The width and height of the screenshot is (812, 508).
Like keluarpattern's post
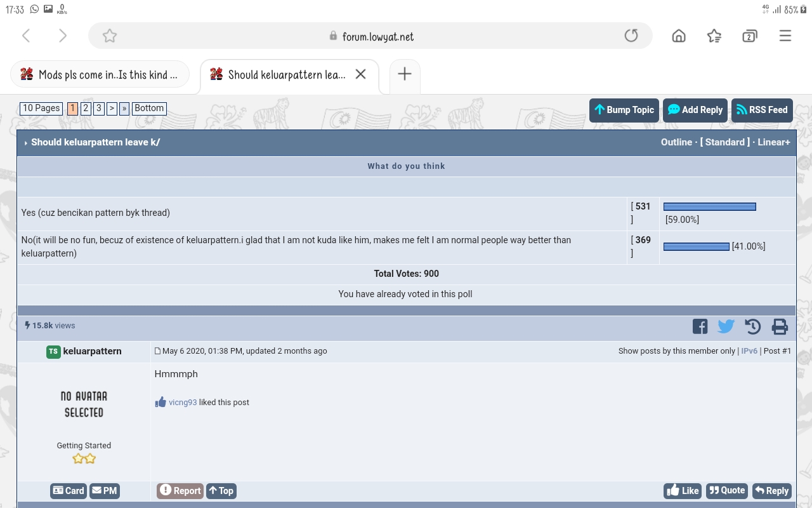pyautogui.click(x=682, y=491)
